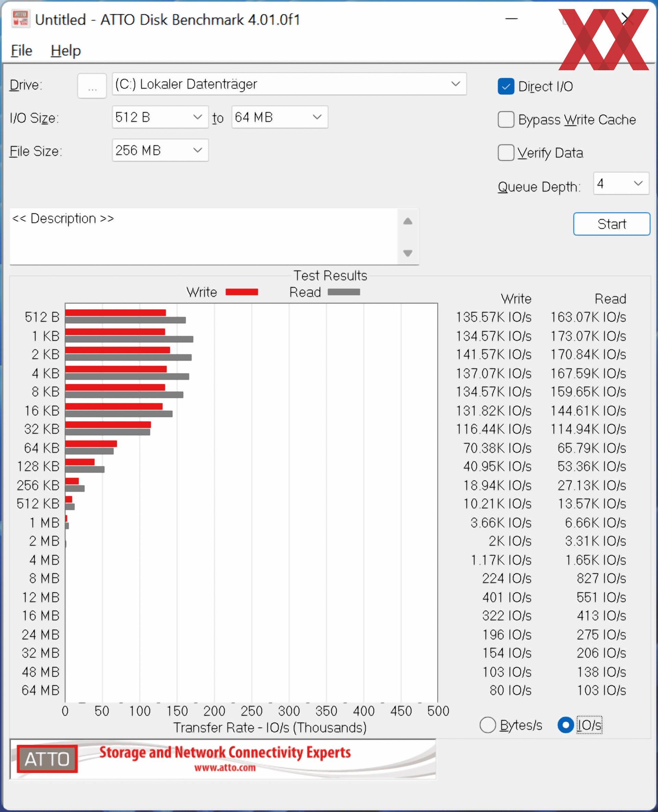The width and height of the screenshot is (658, 812).
Task: Click description scroll down arrow
Action: [x=407, y=253]
